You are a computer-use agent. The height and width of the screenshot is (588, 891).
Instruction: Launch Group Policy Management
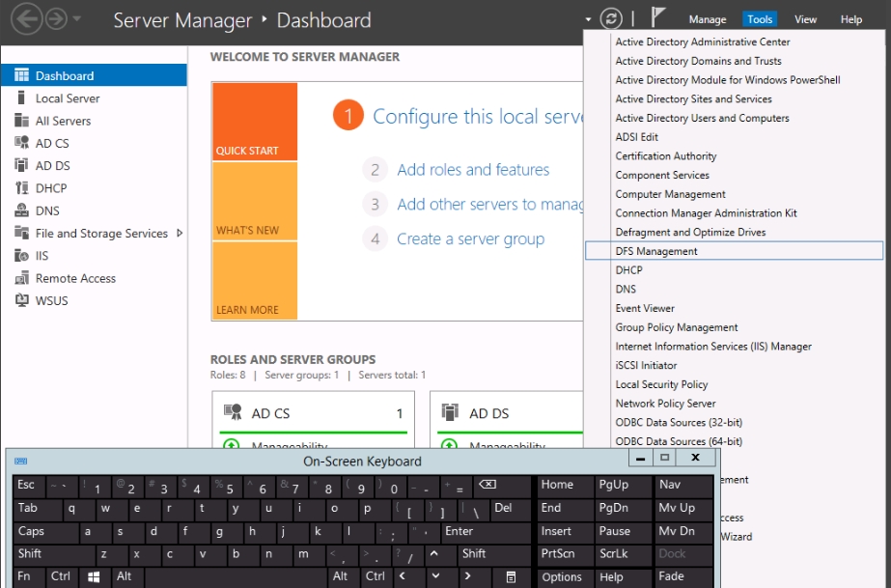coord(735,327)
